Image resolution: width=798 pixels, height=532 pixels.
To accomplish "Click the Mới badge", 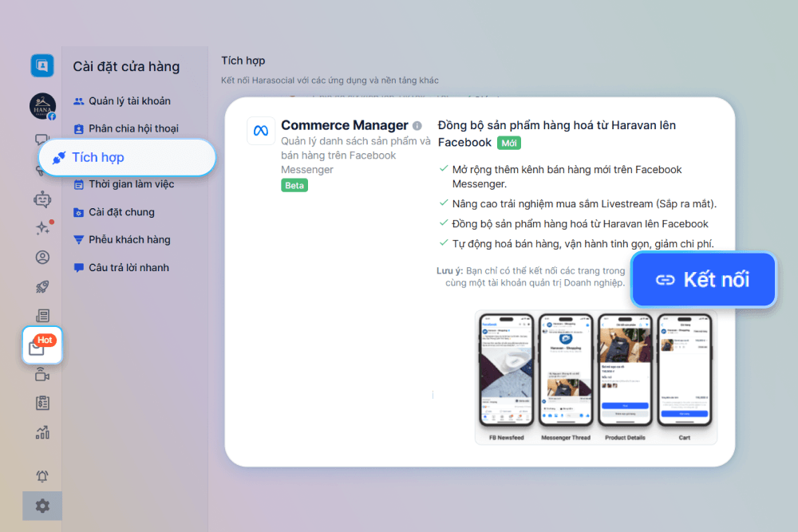I will (509, 144).
